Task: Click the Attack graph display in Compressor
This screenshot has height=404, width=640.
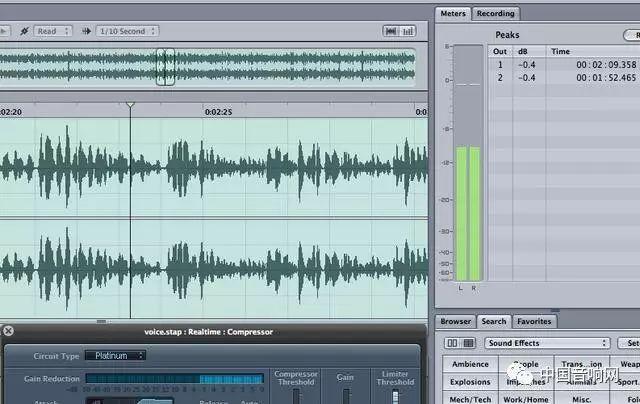Action: coord(130,402)
